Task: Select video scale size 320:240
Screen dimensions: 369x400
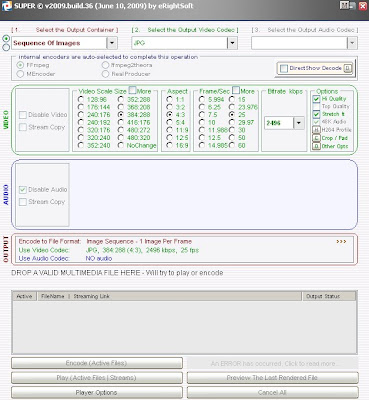Action: [81, 138]
